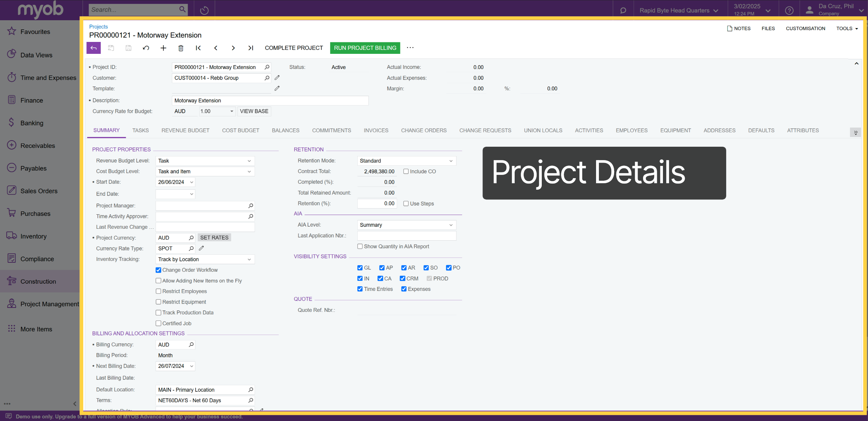Expand the Retention Mode dropdown
Image resolution: width=868 pixels, height=421 pixels.
click(451, 161)
